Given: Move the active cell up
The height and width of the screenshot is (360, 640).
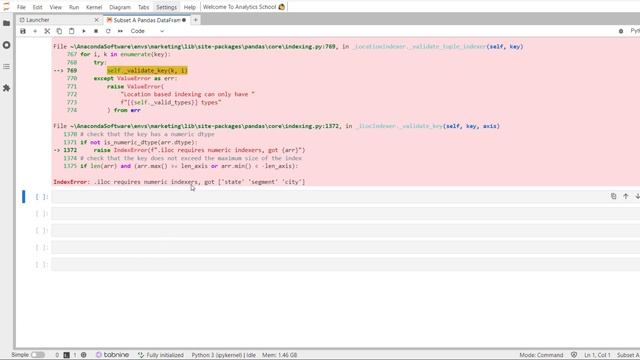Looking at the screenshot, I should click(x=626, y=196).
